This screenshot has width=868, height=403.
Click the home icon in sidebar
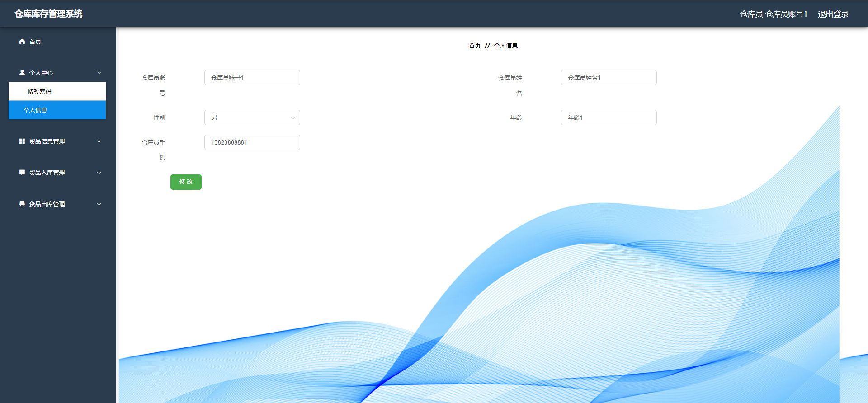[x=22, y=42]
